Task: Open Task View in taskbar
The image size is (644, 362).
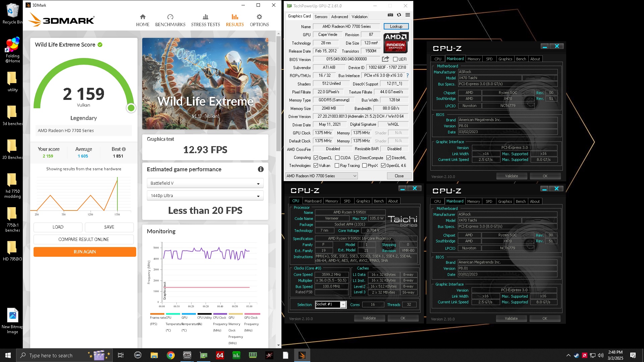Action: tap(121, 355)
